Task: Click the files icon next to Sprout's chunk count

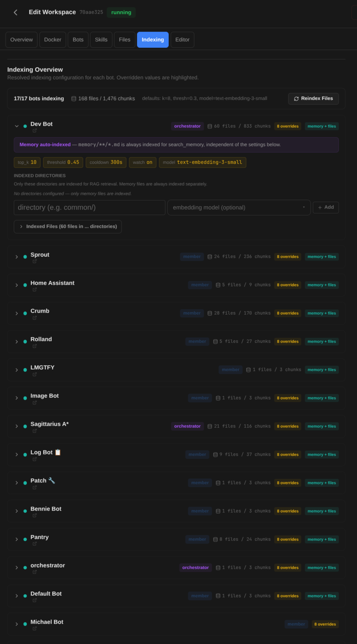Action: [x=209, y=256]
